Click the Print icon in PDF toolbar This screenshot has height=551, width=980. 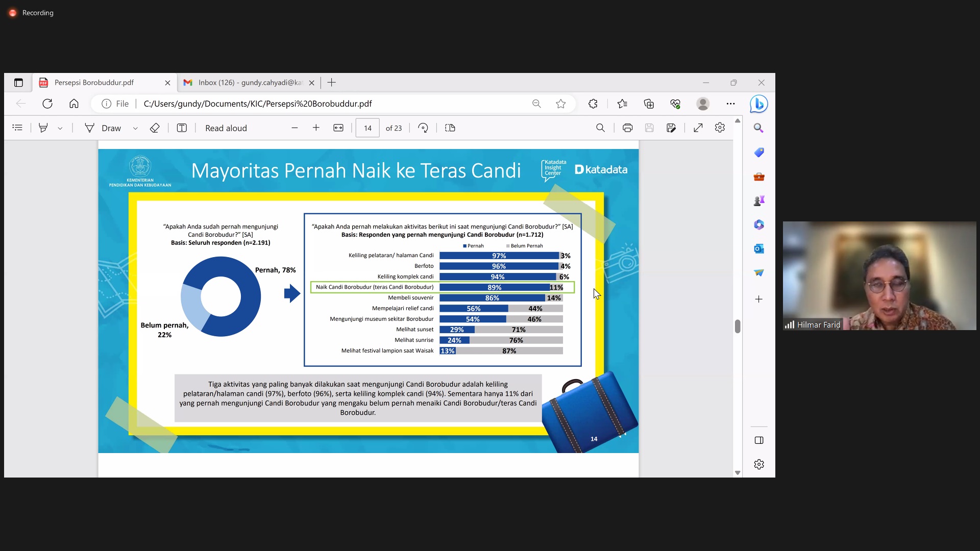coord(627,128)
